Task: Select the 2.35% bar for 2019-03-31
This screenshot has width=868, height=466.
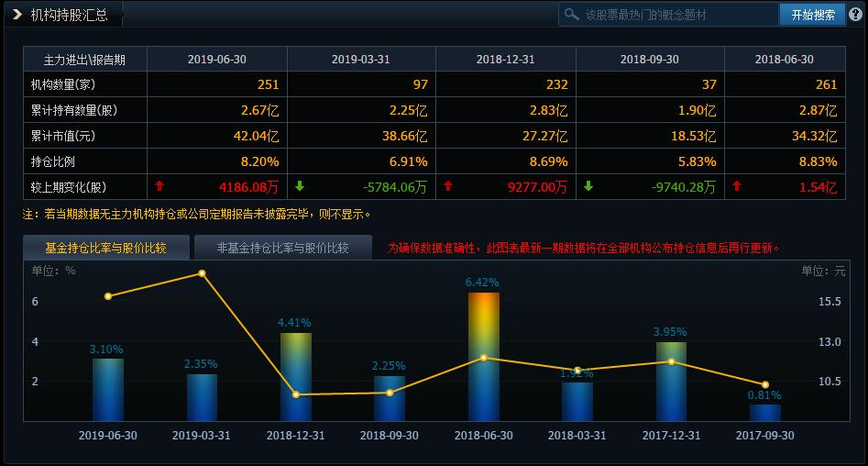Action: (202, 397)
